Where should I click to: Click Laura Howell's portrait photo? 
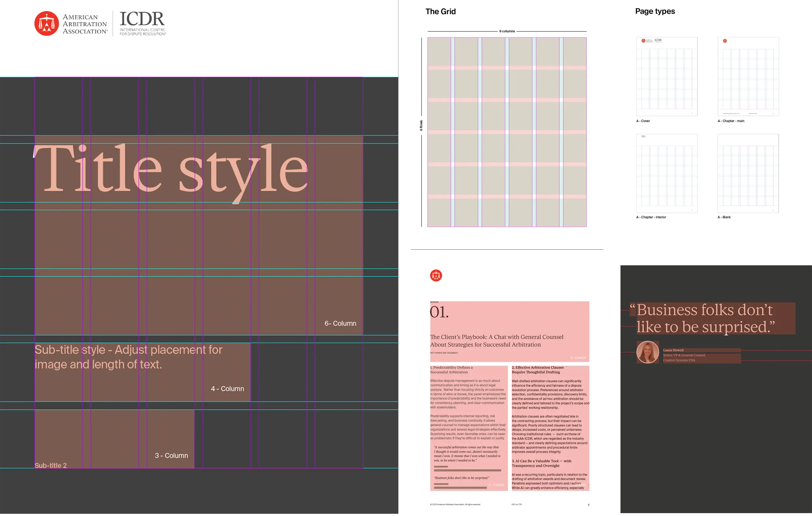pyautogui.click(x=647, y=352)
